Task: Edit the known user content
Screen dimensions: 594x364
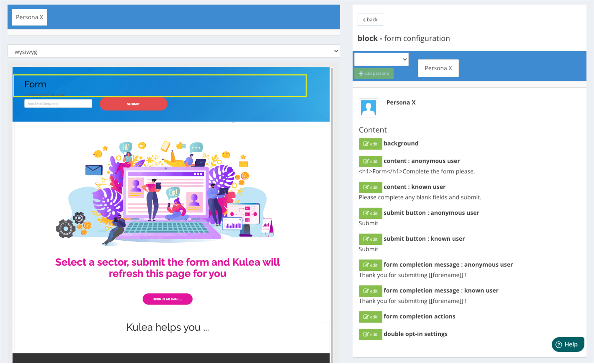Action: [x=370, y=187]
